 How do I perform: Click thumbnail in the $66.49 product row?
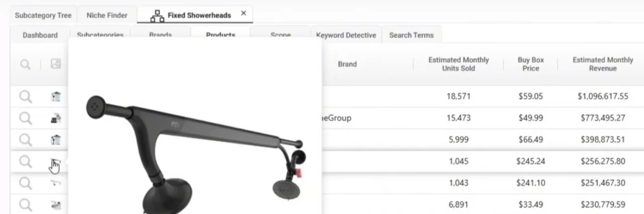click(56, 139)
